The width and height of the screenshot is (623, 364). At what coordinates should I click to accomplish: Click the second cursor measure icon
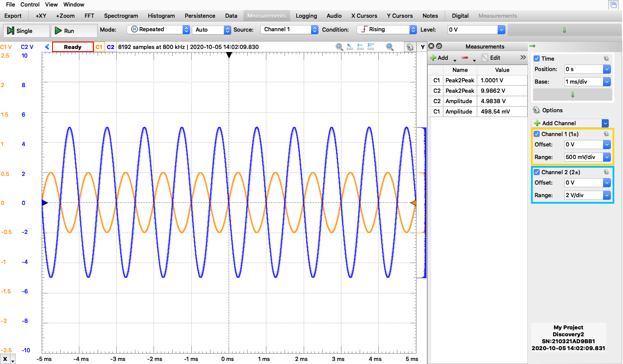[x=371, y=47]
